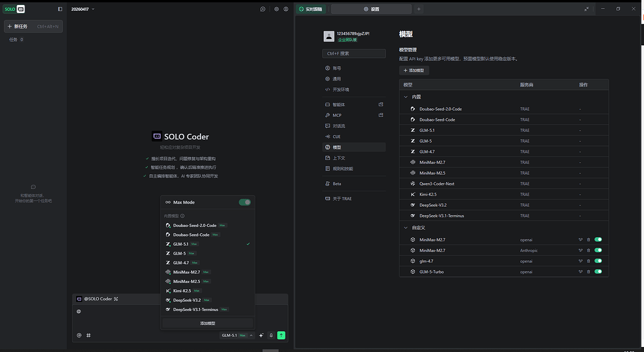644x352 pixels.
Task: Click the @SOLO Coder agent chip
Action: pyautogui.click(x=97, y=299)
